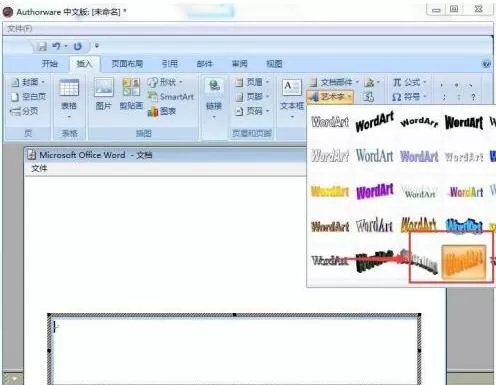
Task: Open the 文件 menu in Word document window
Action: coord(39,168)
